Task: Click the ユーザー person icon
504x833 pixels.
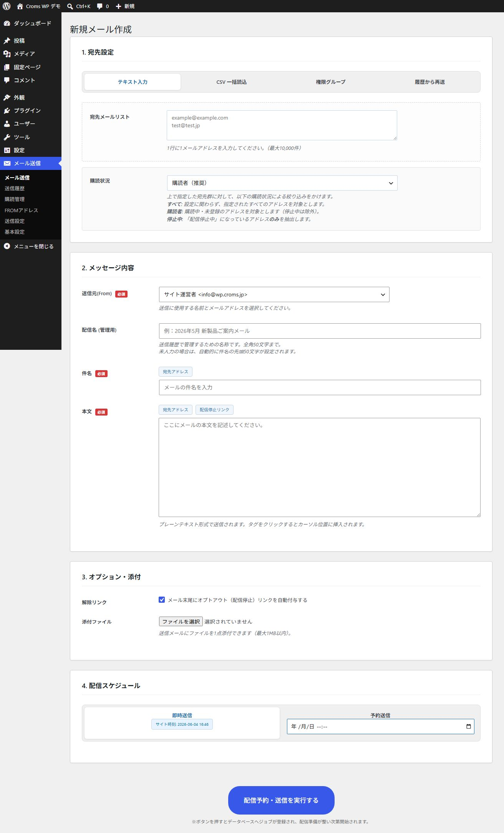Action: (7, 124)
